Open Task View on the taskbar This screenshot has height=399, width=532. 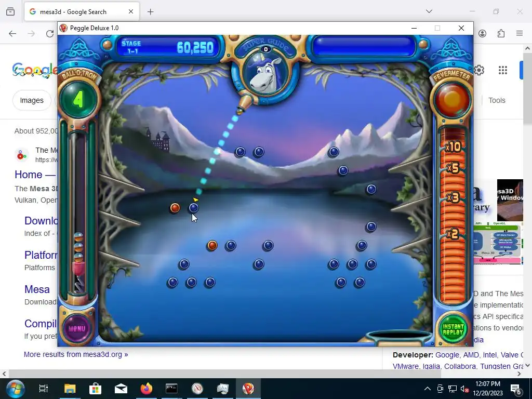[44, 389]
